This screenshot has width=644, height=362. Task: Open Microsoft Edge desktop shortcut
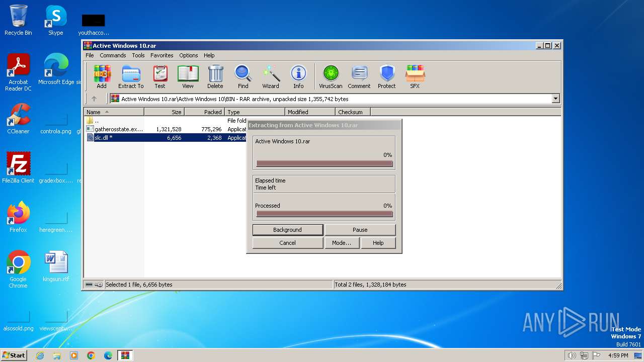[x=56, y=69]
